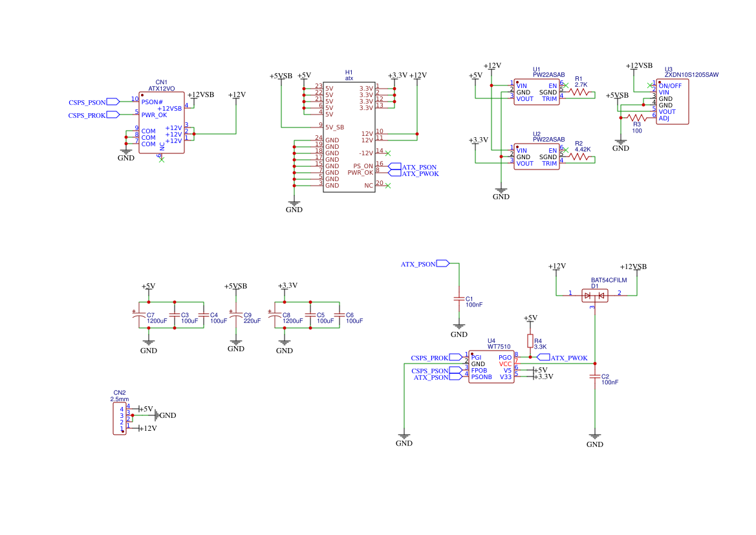
Task: Click the +12V power flag on CN2 pin 1
Action: [x=147, y=428]
